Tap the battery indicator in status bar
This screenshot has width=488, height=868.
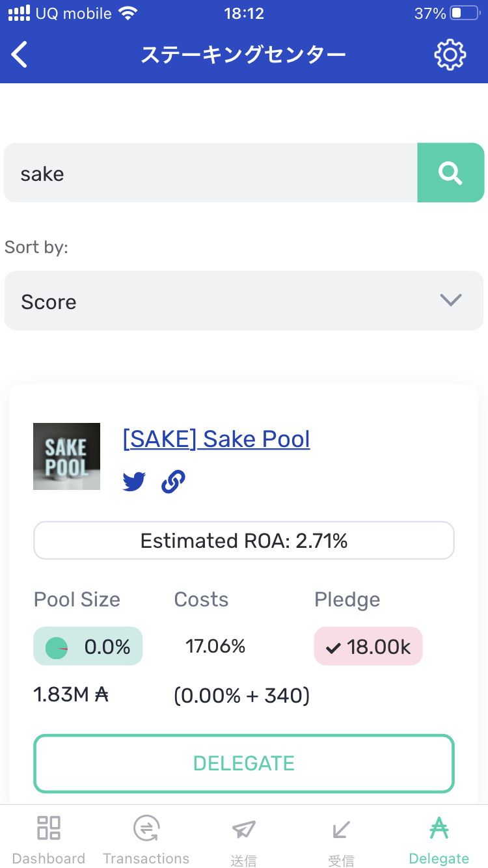[465, 13]
